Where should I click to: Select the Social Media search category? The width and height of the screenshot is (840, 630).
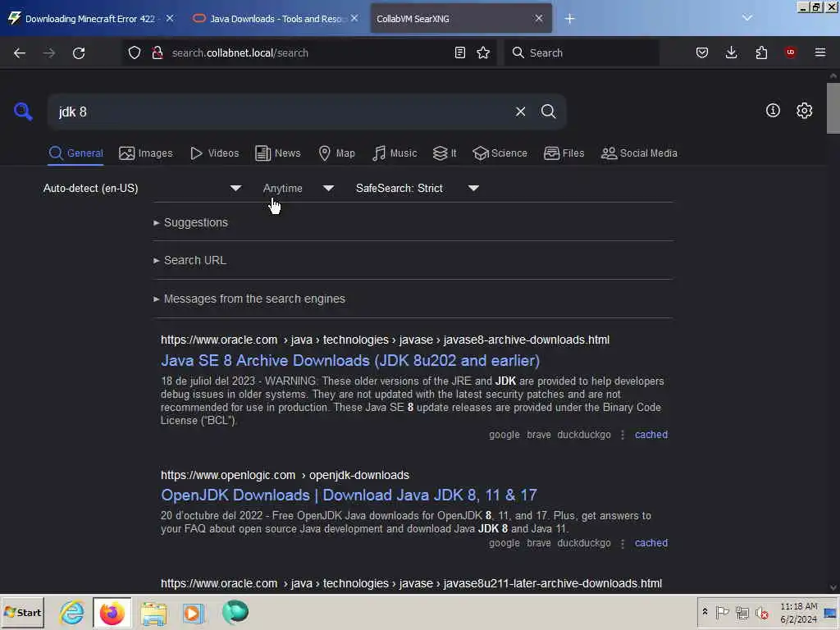(x=639, y=153)
